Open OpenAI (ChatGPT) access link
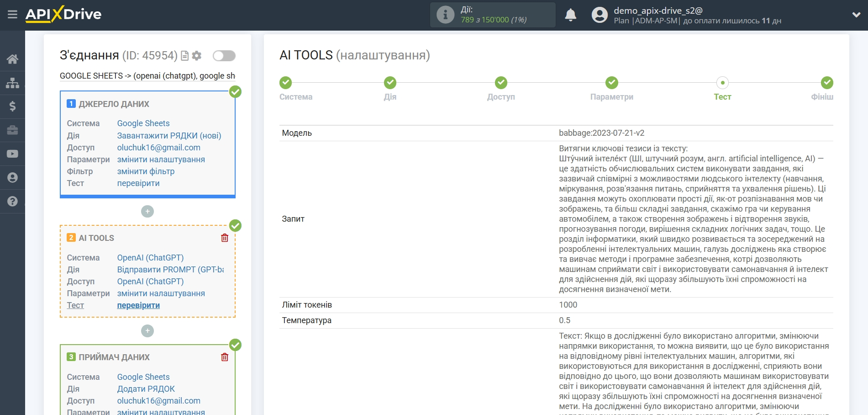The width and height of the screenshot is (868, 415). click(150, 282)
